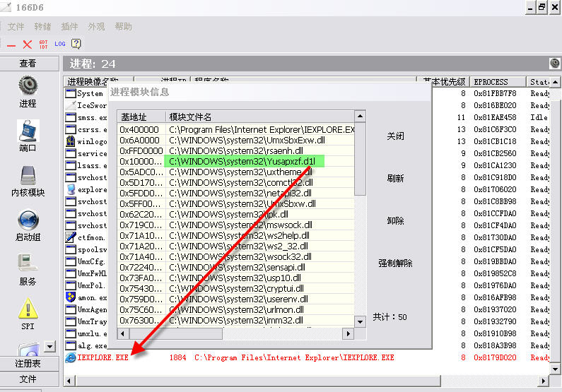Open the LOG toolbar icon

(60, 44)
